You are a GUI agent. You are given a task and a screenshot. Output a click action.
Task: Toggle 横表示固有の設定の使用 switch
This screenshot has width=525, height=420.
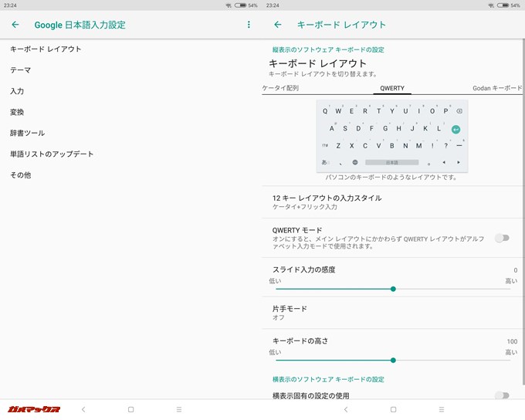(x=503, y=395)
